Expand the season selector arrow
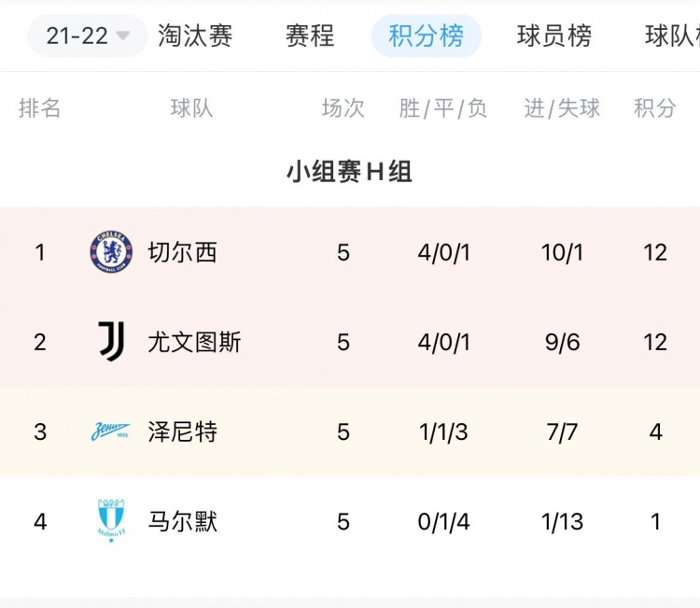The width and height of the screenshot is (700, 608). 123,35
